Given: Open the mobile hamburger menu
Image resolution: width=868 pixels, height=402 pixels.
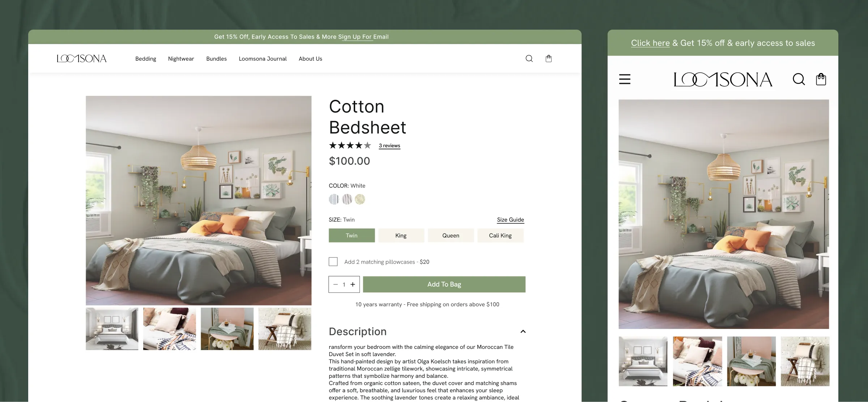Looking at the screenshot, I should [x=625, y=79].
